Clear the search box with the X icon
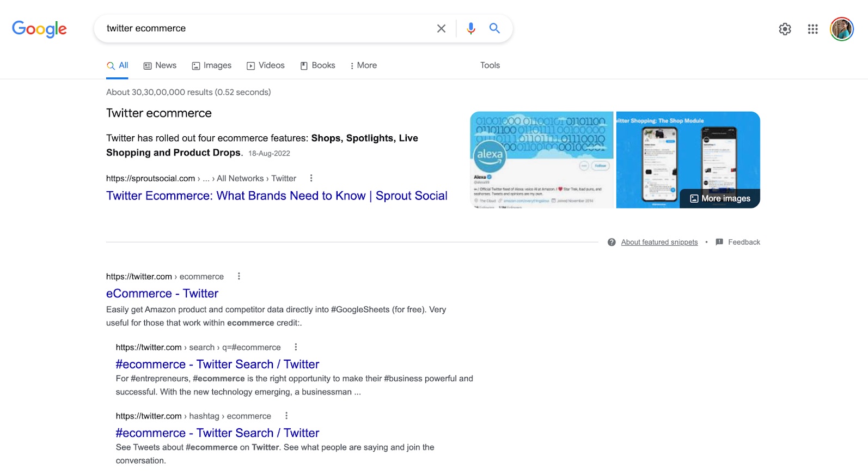The width and height of the screenshot is (868, 474). coord(441,28)
